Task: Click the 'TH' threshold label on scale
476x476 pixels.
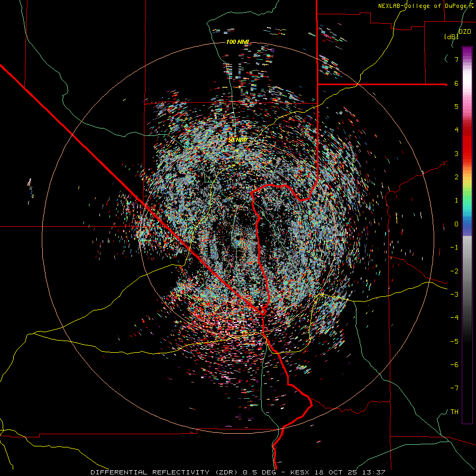Action: click(x=454, y=412)
